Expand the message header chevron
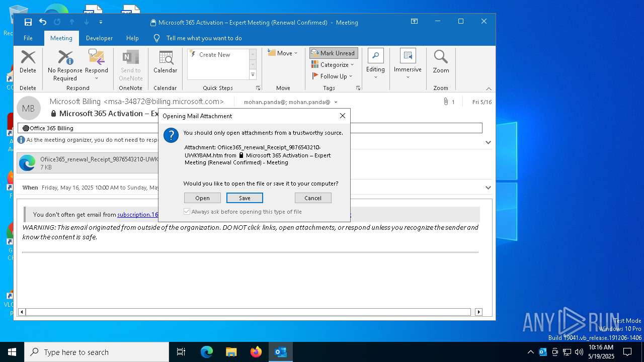 (488, 142)
